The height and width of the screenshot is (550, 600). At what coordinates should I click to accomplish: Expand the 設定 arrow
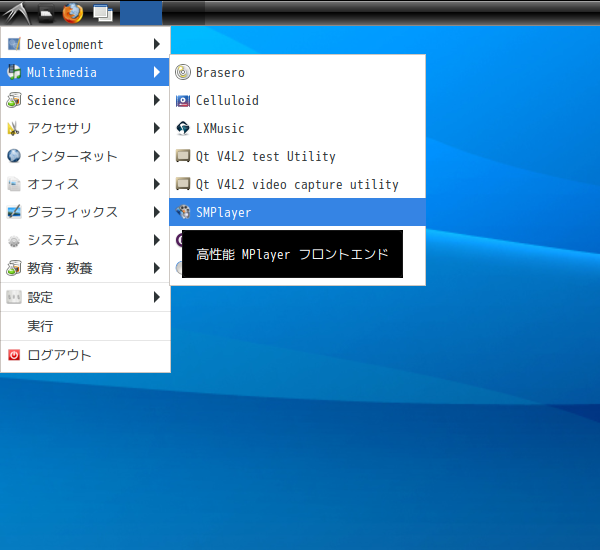point(157,297)
